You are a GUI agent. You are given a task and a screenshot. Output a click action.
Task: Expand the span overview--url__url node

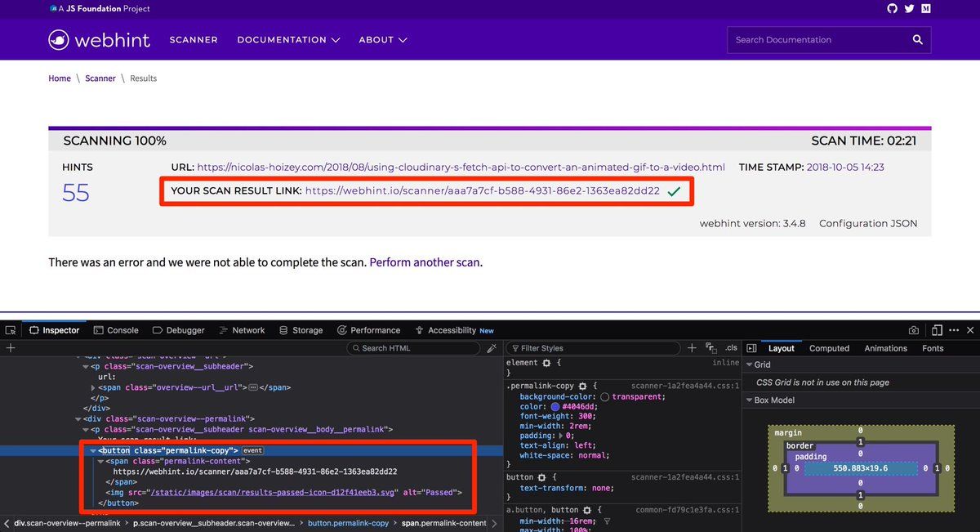tap(93, 387)
